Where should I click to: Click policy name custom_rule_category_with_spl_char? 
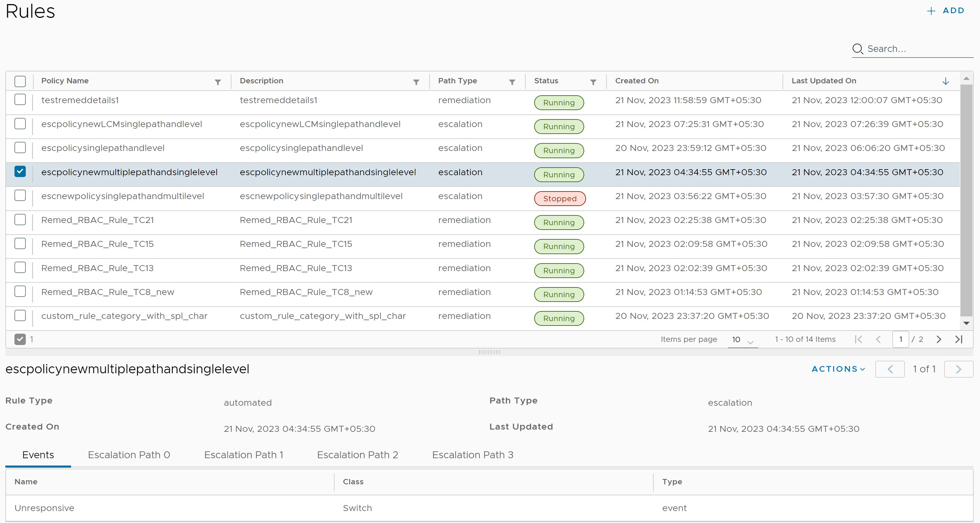[x=124, y=316]
